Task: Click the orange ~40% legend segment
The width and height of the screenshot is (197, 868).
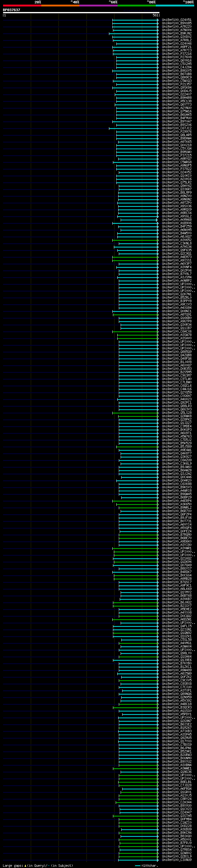Action: pyautogui.click(x=60, y=6)
